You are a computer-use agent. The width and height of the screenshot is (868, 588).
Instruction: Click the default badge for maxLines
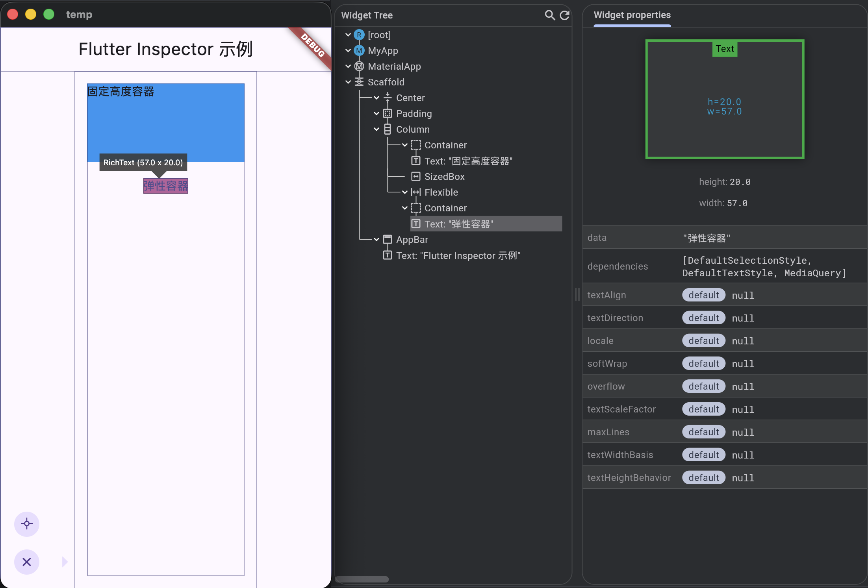(704, 432)
